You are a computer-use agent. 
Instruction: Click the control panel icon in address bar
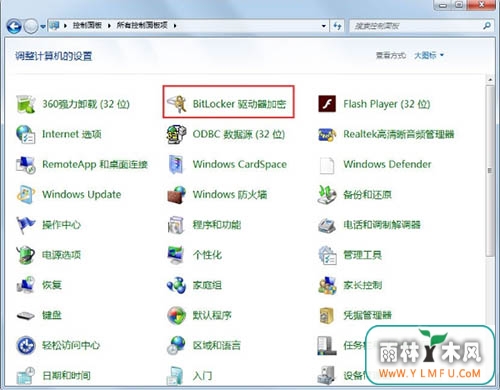pos(54,25)
